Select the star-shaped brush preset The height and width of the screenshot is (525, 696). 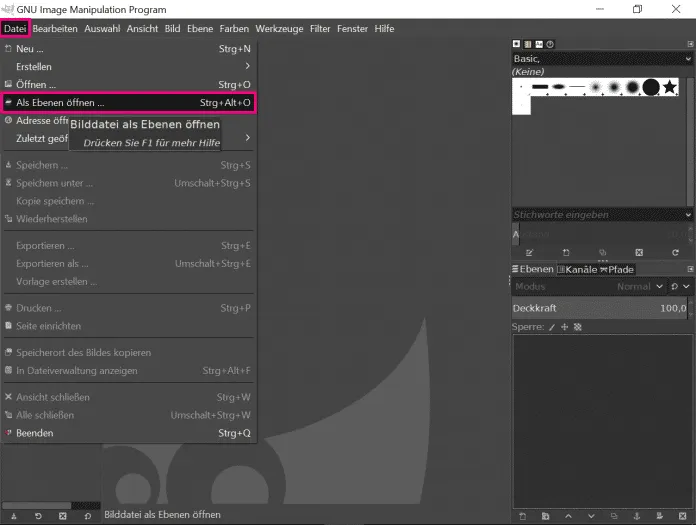coord(669,88)
